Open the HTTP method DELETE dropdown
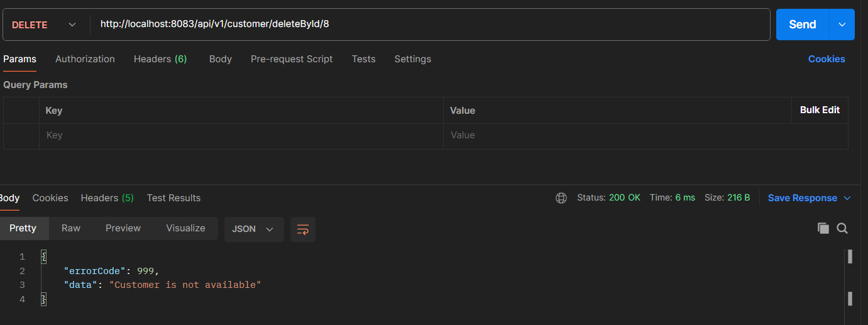This screenshot has width=868, height=325. [44, 25]
